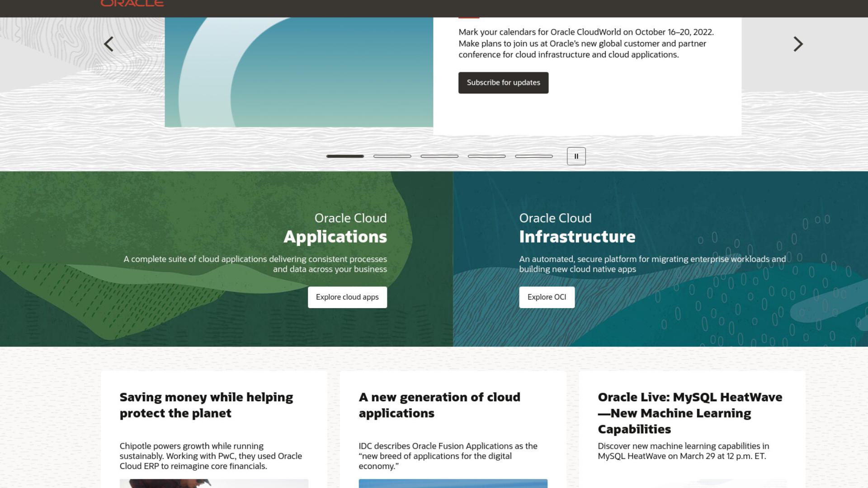Screen dimensions: 868x488
Task: Open 'A new generation of cloud applications' card
Action: coord(439,405)
